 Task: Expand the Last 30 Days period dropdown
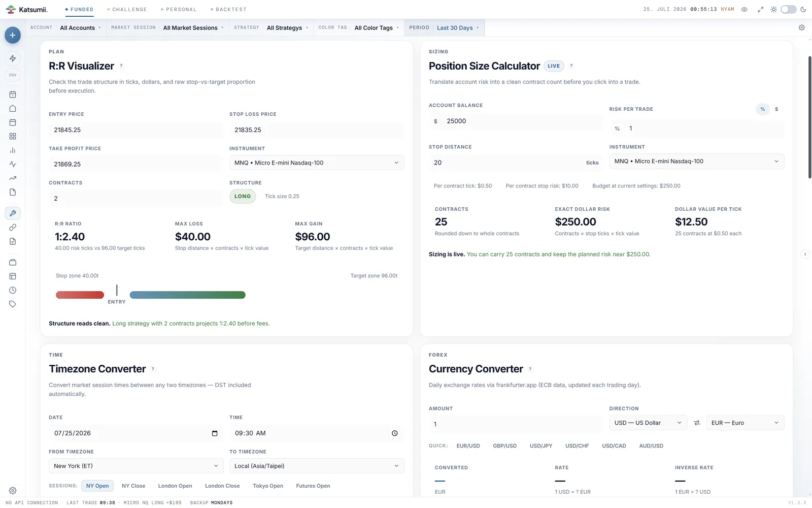tap(458, 27)
